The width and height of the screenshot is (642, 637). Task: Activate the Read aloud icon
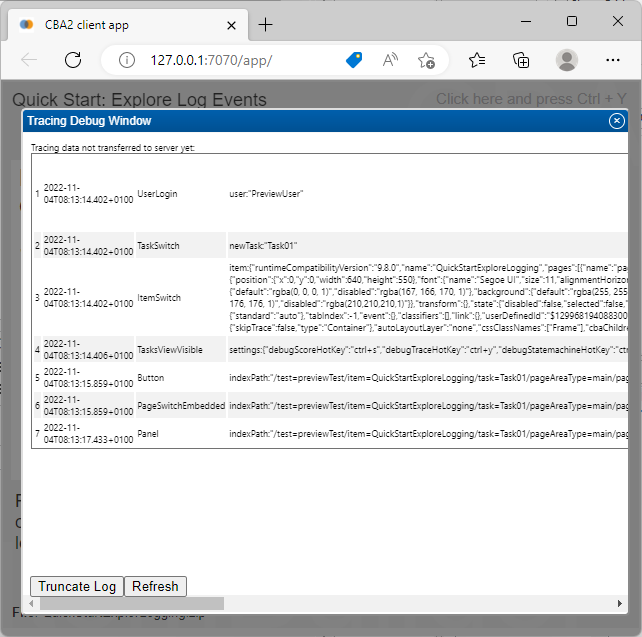tap(391, 60)
